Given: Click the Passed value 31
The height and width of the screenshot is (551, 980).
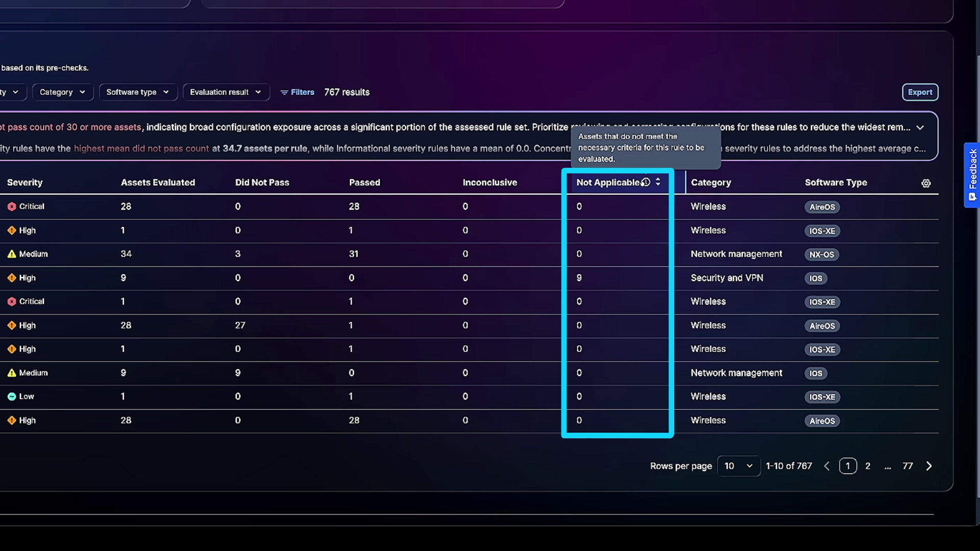Looking at the screenshot, I should point(354,254).
